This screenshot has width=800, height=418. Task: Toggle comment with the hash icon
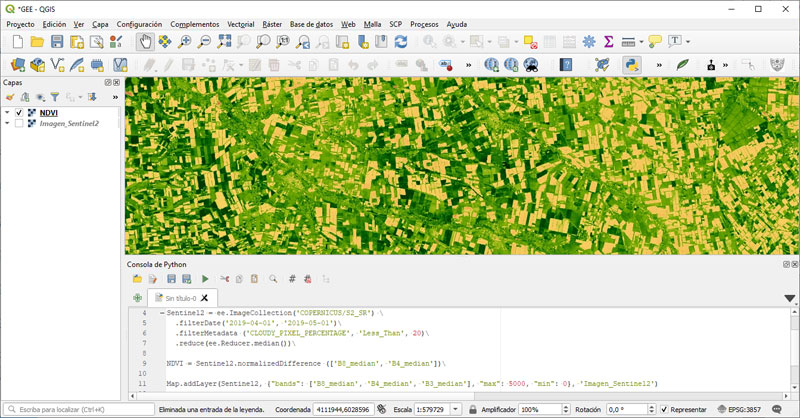(x=292, y=279)
